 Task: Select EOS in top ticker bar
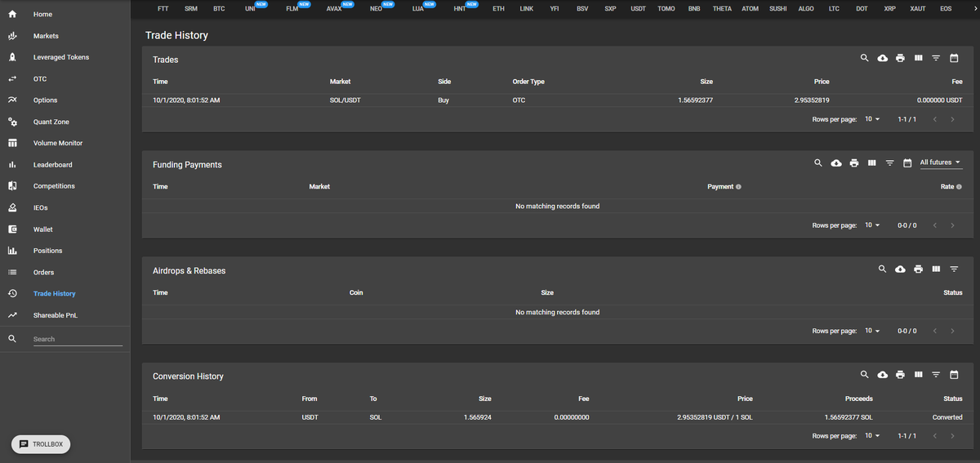946,8
